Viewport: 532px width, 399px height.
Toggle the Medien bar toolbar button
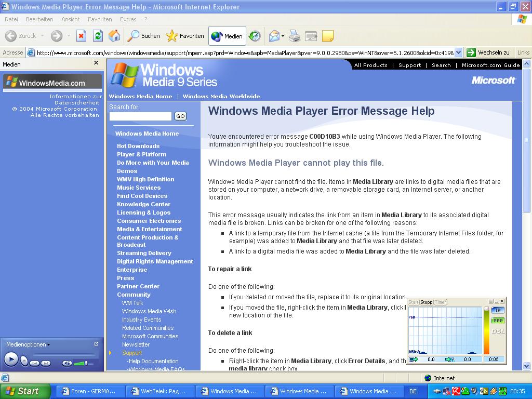coord(227,36)
